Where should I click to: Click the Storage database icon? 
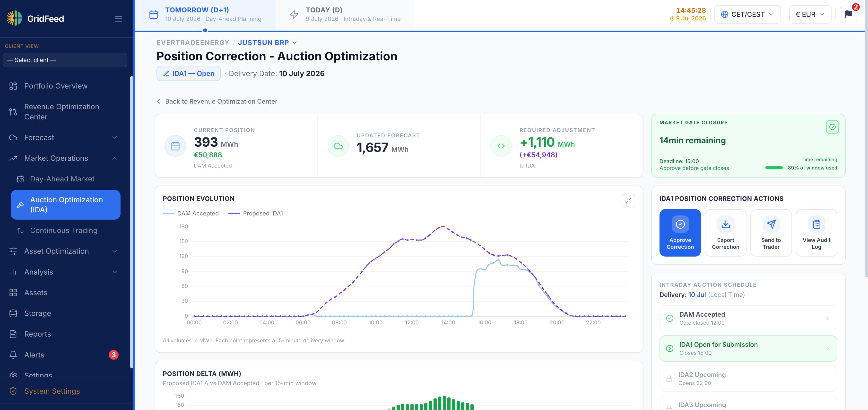[x=13, y=313]
